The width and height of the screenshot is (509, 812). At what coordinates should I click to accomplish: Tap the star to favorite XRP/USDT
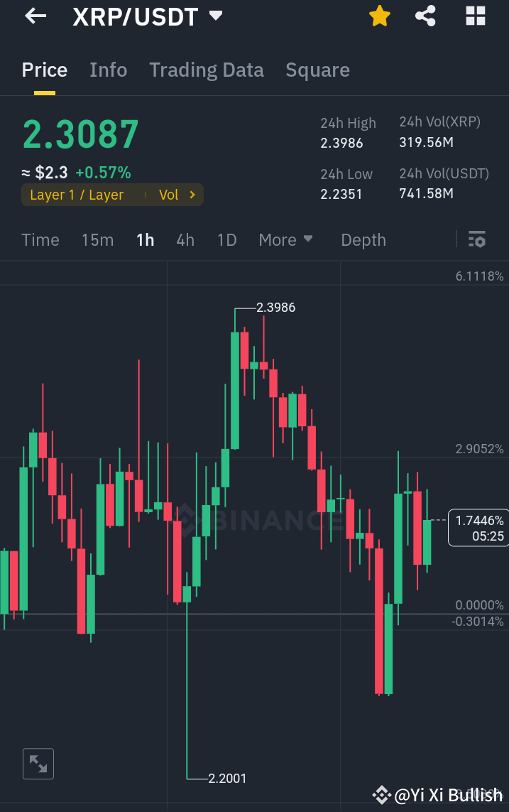click(x=379, y=16)
